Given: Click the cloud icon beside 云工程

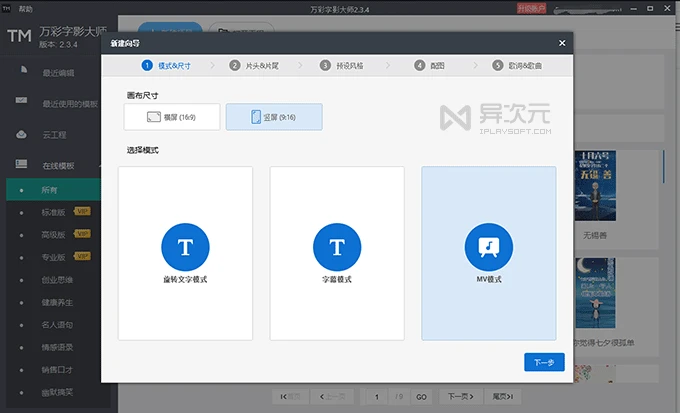Looking at the screenshot, I should click(21, 134).
